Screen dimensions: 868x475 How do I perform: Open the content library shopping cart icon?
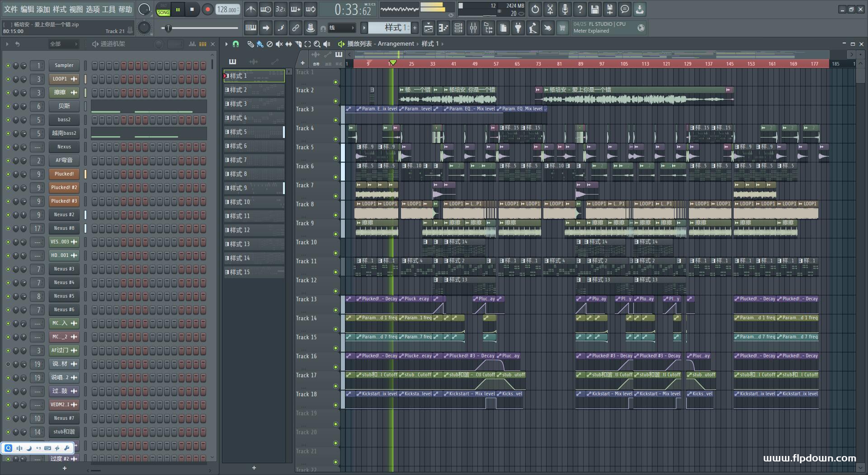click(562, 28)
